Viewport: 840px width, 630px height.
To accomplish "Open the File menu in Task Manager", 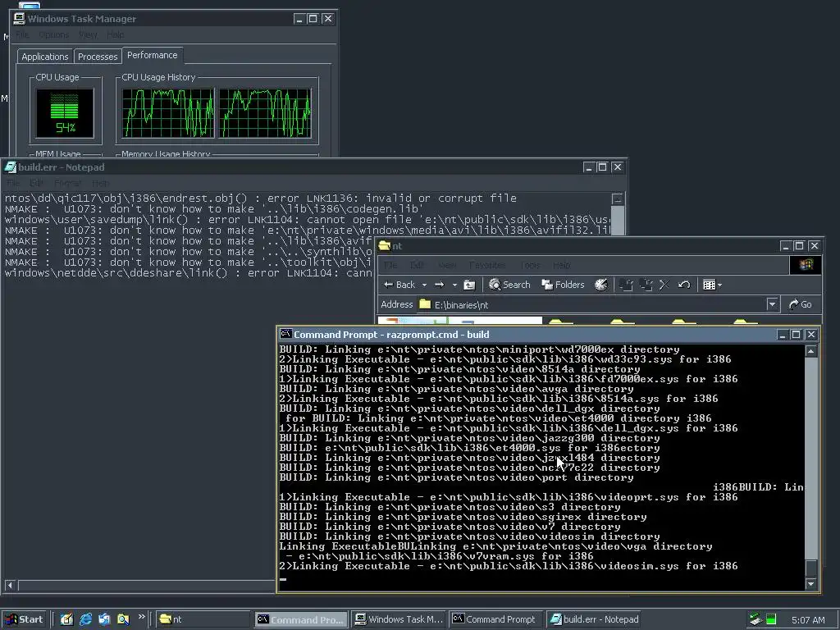I will (22, 34).
